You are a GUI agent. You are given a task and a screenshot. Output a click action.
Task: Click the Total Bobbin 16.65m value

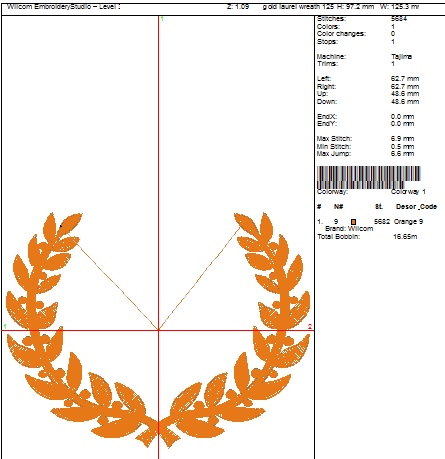(405, 237)
